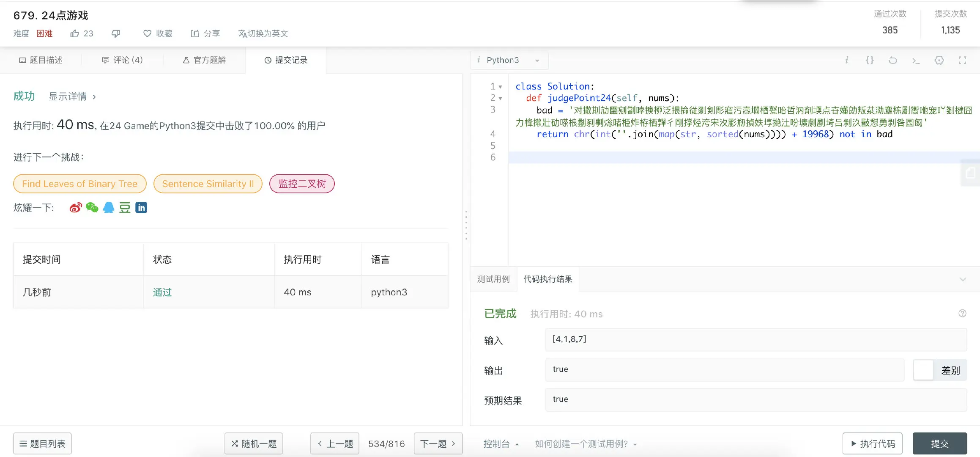Click the reset code icon
The height and width of the screenshot is (457, 980).
[x=892, y=60]
